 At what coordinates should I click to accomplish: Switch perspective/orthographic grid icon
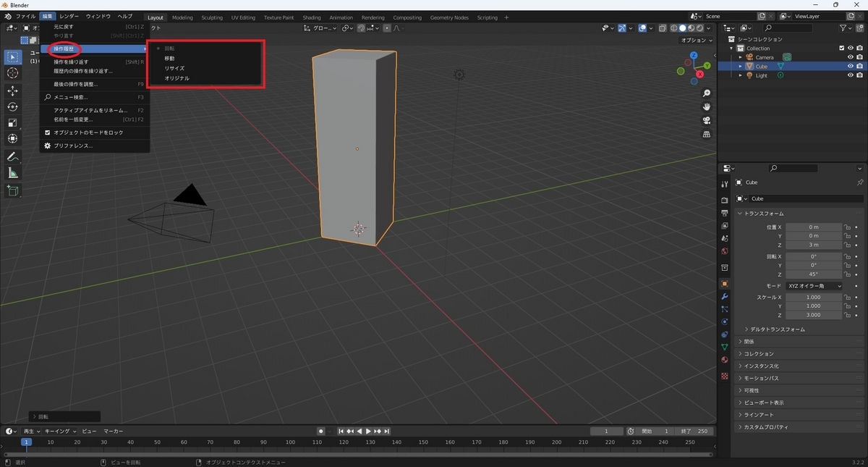(x=707, y=134)
